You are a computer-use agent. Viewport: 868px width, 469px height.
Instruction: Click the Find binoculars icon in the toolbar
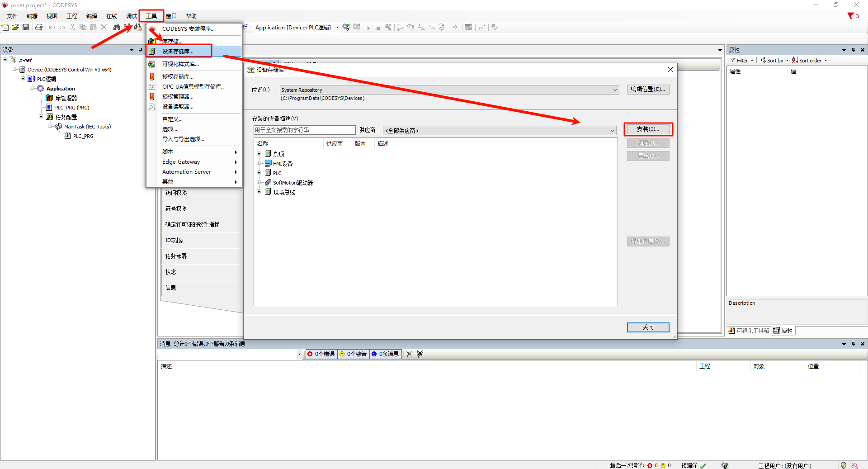[x=117, y=28]
